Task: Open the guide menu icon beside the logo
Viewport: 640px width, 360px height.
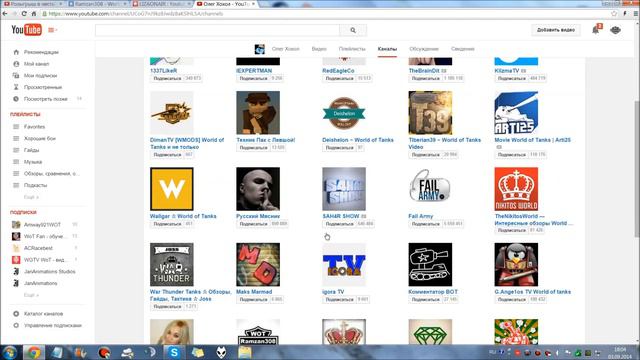Action: point(52,30)
